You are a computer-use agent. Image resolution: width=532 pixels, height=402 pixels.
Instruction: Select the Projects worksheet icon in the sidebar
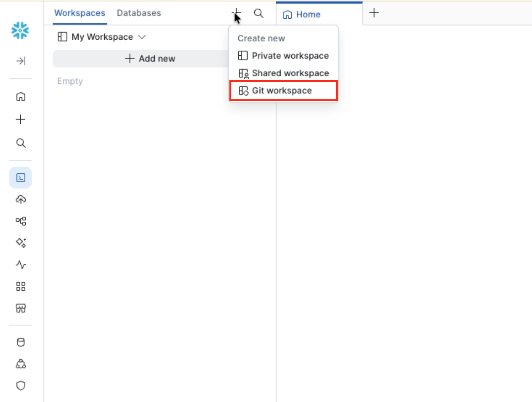(x=21, y=178)
